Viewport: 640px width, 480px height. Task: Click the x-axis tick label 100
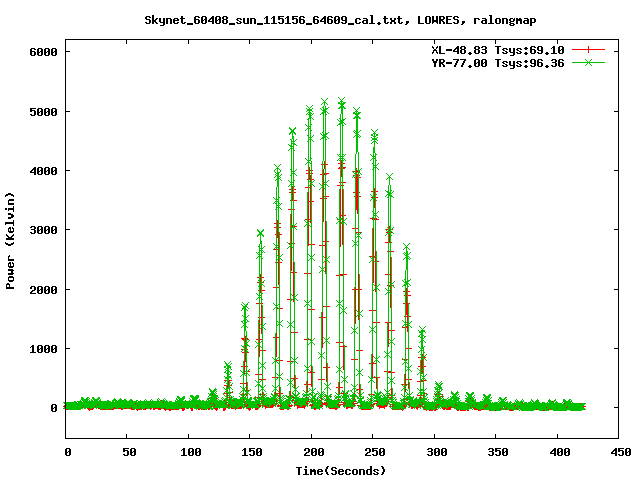tap(191, 452)
